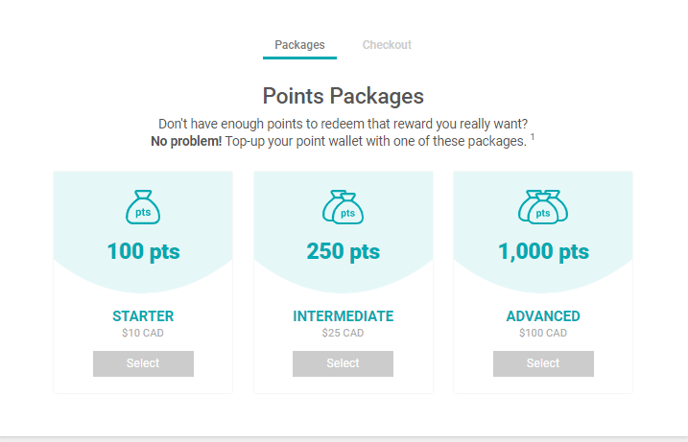The width and height of the screenshot is (688, 442).
Task: Click the 250 pts amount
Action: click(x=343, y=251)
